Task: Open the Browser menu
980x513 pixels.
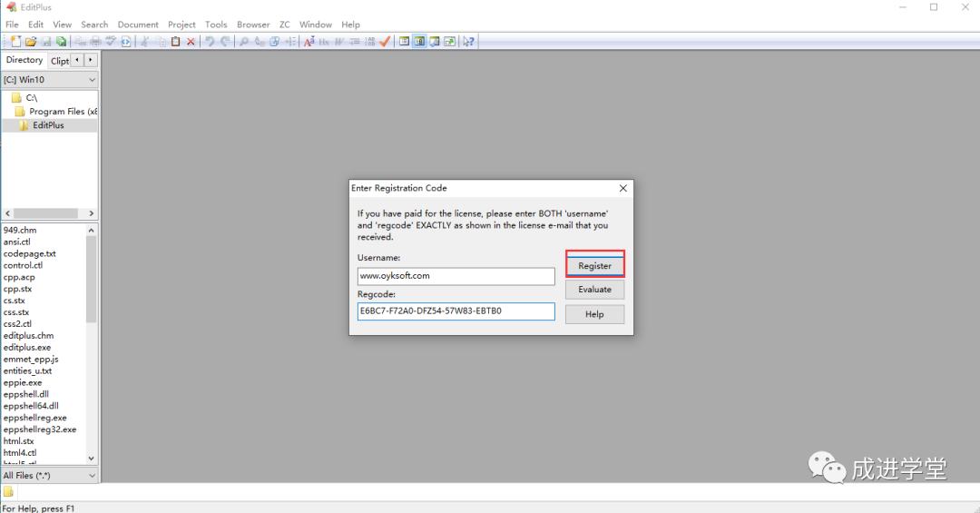Action: [x=253, y=25]
